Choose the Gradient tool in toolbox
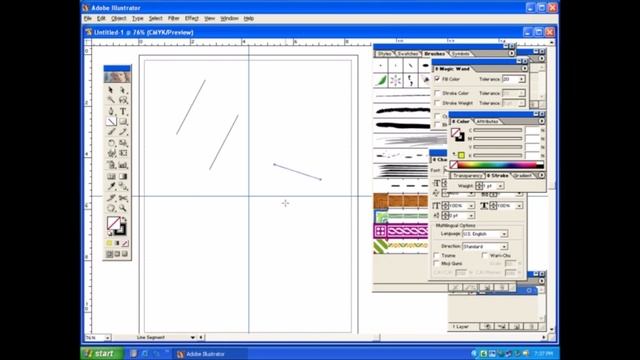 click(x=123, y=176)
